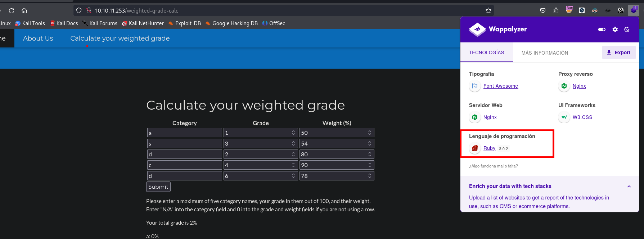Adjust the Weight stepper showing 78

(x=369, y=176)
